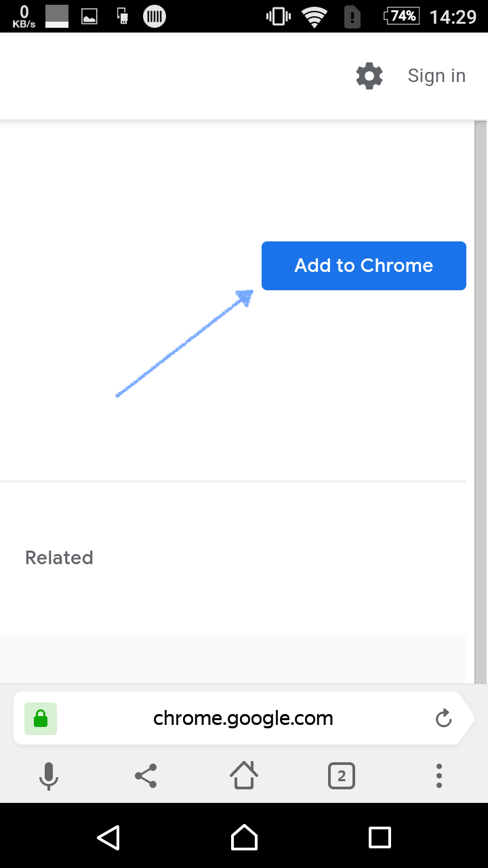488x868 pixels.
Task: Tap the barcode notification icon
Action: [x=155, y=16]
